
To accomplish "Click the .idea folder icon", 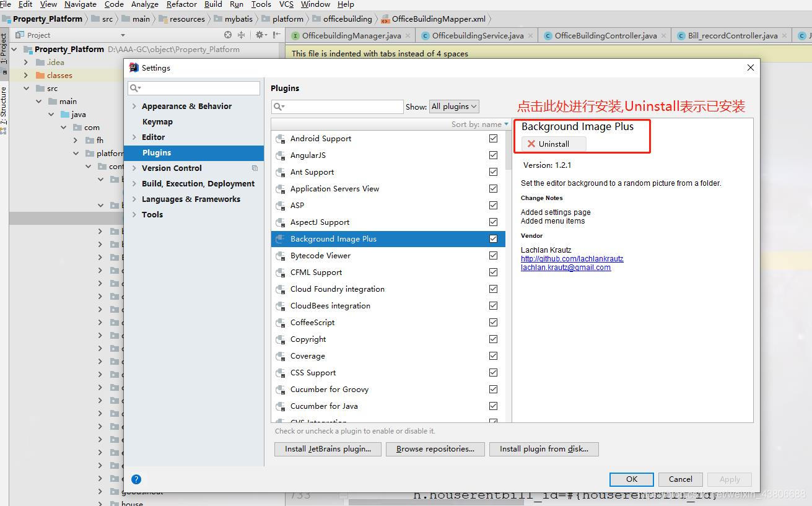I will 40,63.
